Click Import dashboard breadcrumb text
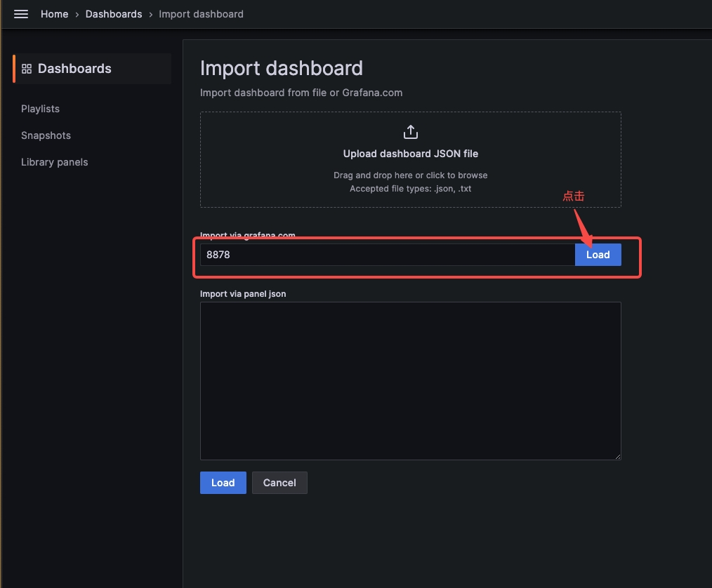 pyautogui.click(x=201, y=14)
